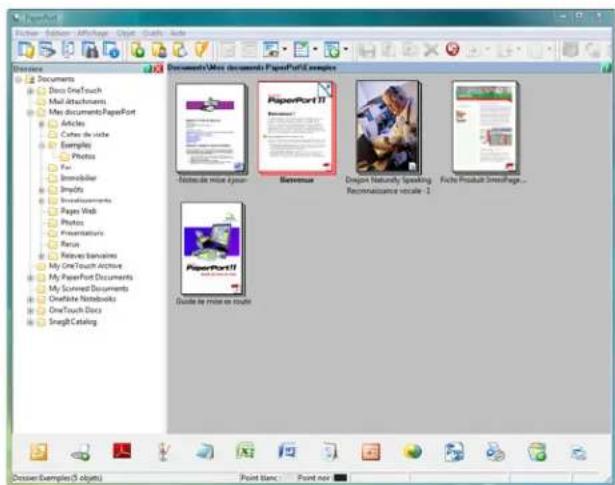Click the green server send-to icon
615x485 pixels.
pos(537,452)
